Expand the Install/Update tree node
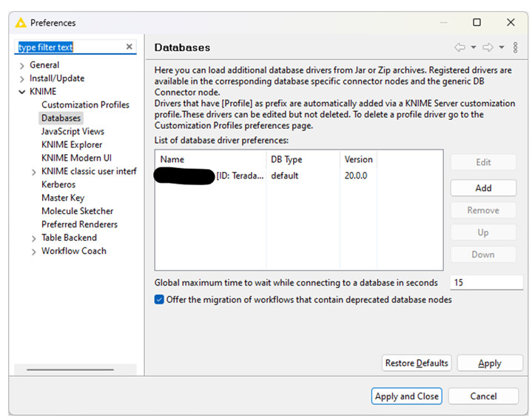This screenshot has width=532, height=420. [x=22, y=79]
